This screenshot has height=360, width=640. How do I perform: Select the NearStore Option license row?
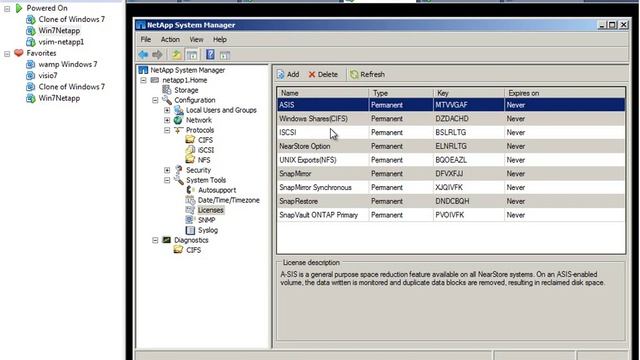coord(451,146)
